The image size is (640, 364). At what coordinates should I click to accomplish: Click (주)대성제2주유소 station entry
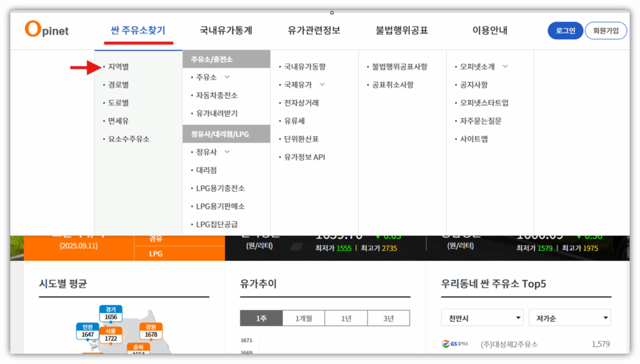tap(509, 345)
